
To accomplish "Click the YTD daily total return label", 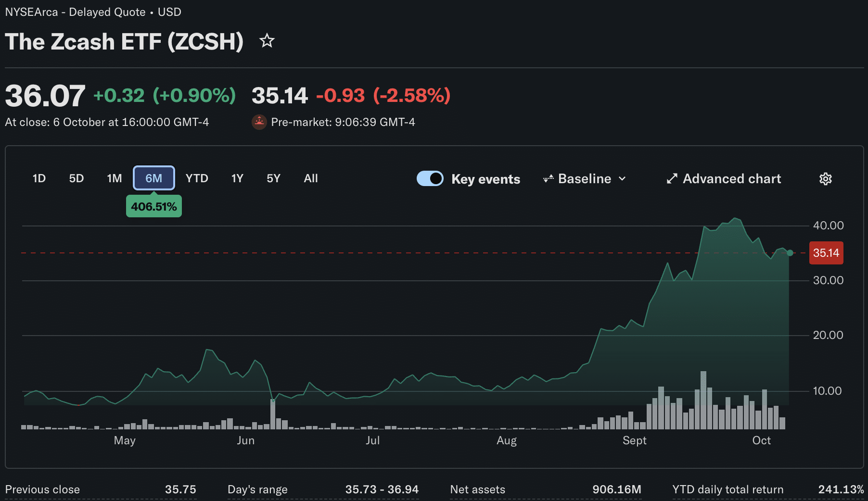I will 728,489.
